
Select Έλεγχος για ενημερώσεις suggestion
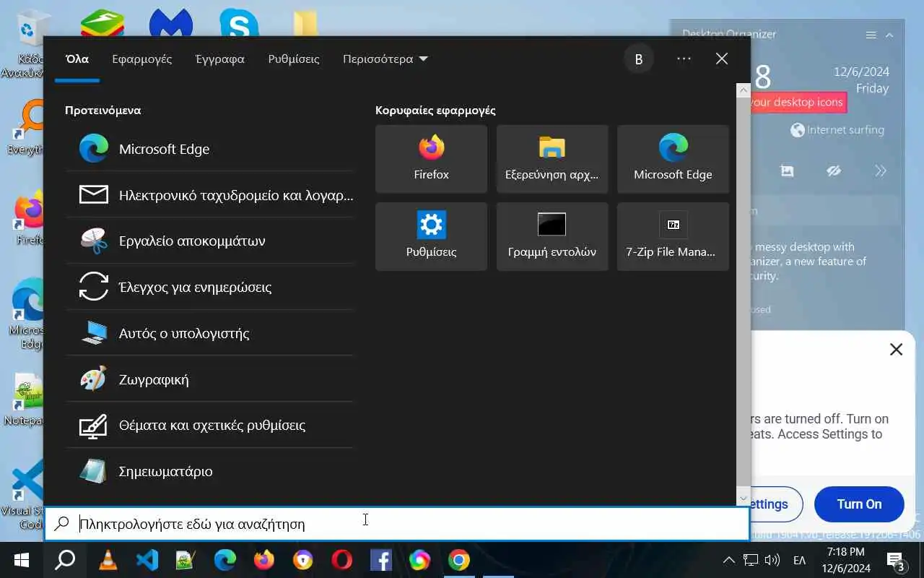[x=209, y=287]
